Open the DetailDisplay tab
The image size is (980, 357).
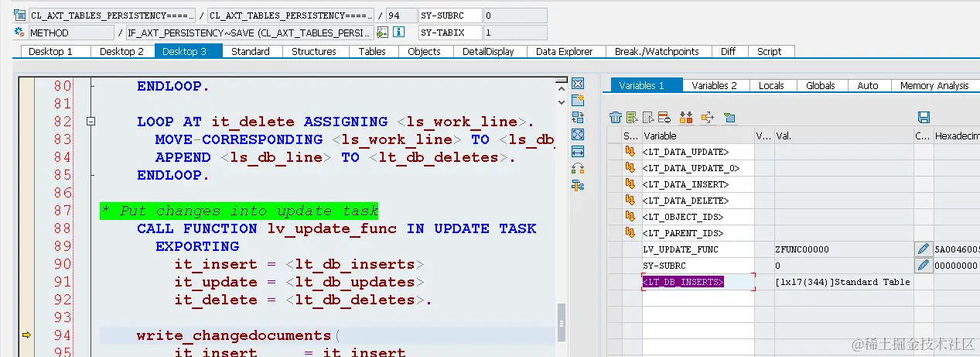pos(488,51)
